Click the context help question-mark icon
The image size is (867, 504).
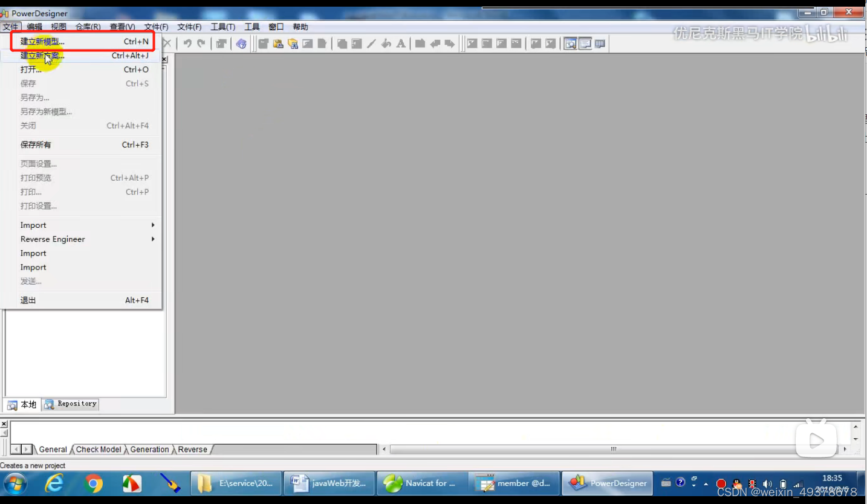[241, 44]
